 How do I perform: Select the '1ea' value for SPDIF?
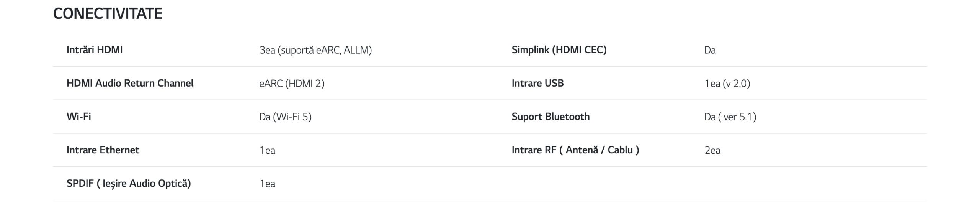[268, 184]
